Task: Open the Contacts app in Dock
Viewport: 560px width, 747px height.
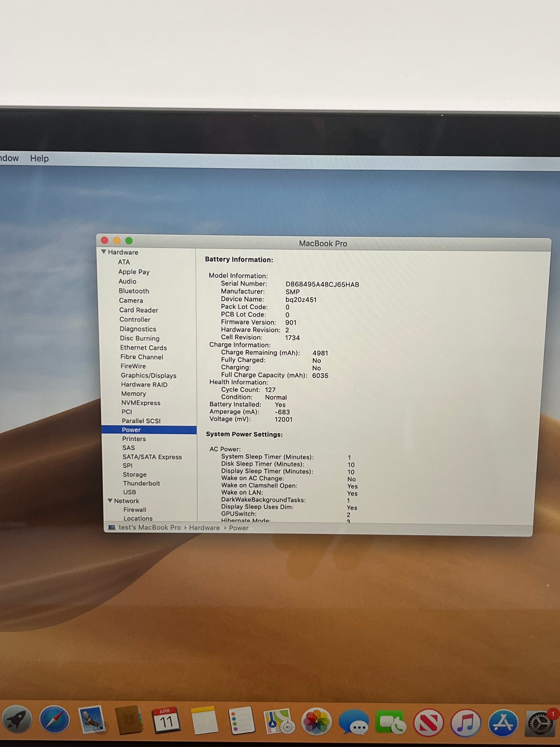Action: (x=129, y=720)
